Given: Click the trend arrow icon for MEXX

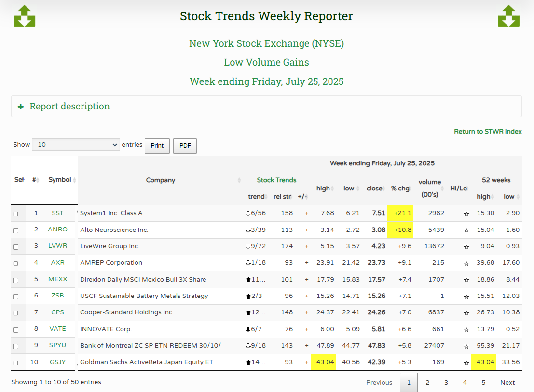Looking at the screenshot, I should (248, 280).
